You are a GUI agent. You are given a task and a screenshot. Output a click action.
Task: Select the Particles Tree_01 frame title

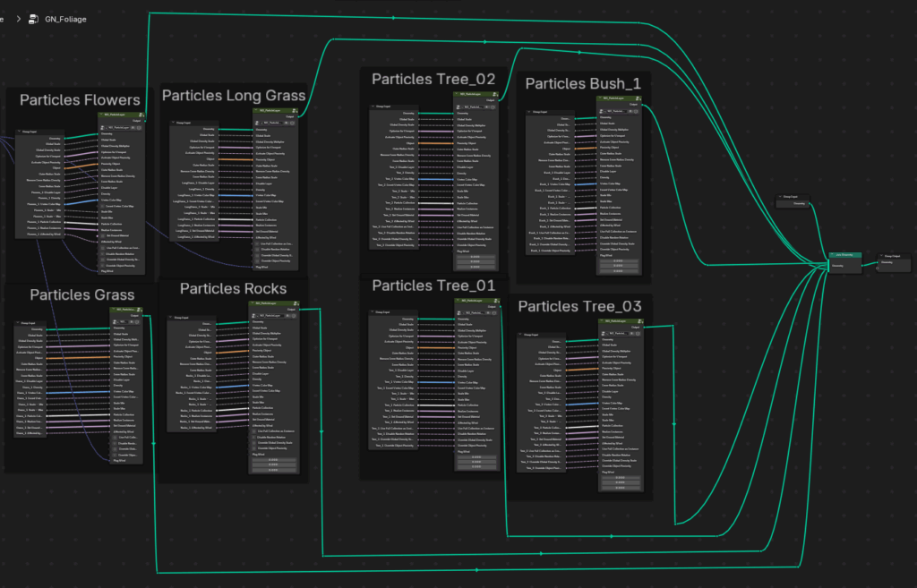coord(433,285)
